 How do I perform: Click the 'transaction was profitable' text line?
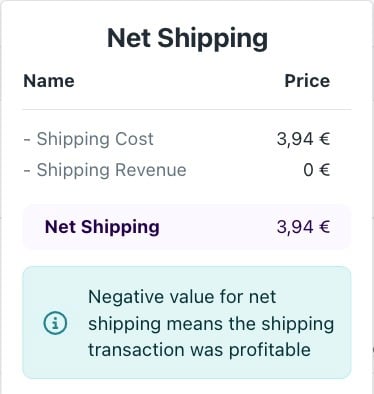click(x=199, y=350)
